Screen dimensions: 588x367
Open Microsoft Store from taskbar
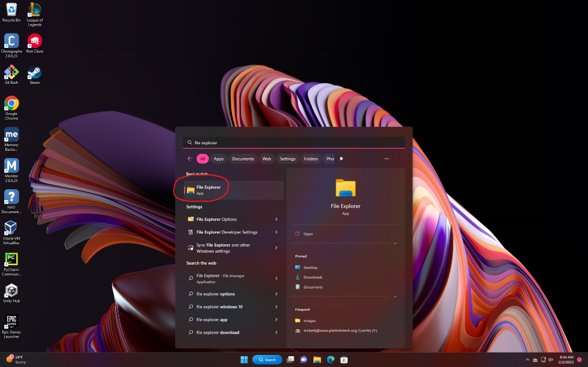click(x=344, y=359)
